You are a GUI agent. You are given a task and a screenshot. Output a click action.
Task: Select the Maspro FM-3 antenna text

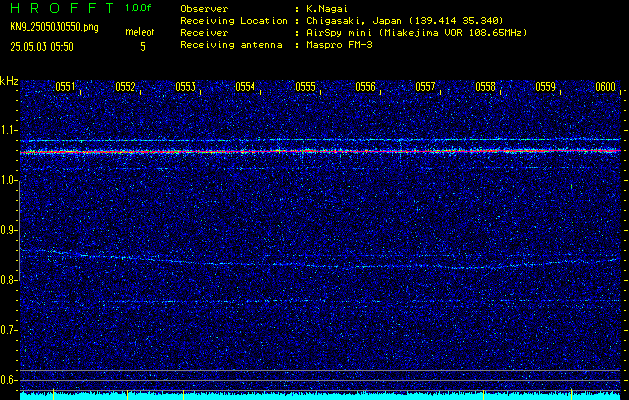(x=339, y=45)
